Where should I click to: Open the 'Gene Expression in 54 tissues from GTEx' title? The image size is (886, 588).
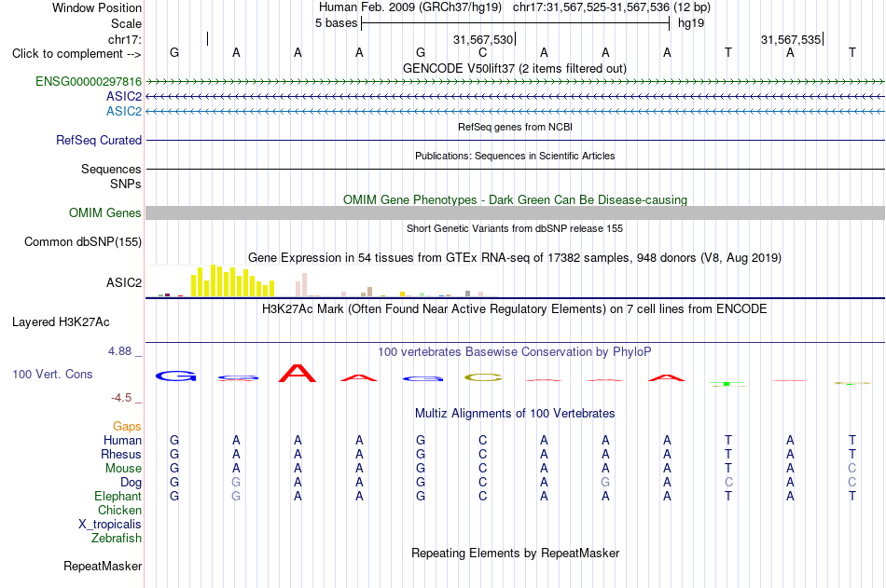(515, 257)
